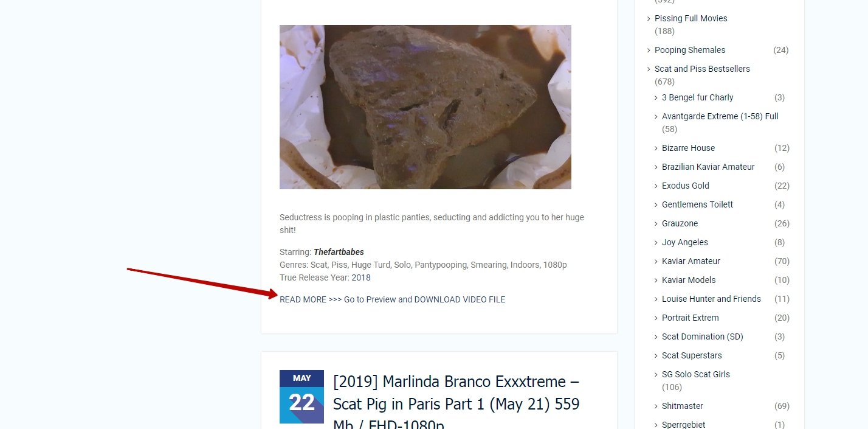
Task: Click the chevron beside Bizarre House
Action: 656,148
